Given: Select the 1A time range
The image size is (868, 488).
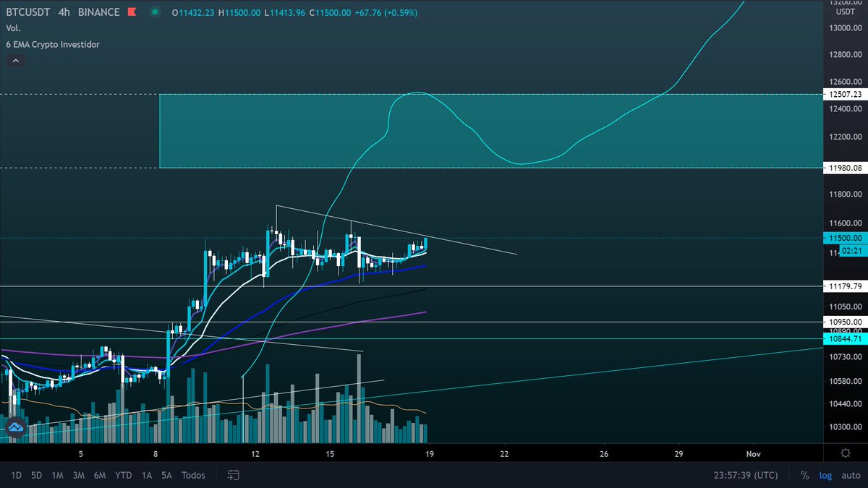Looking at the screenshot, I should (147, 476).
